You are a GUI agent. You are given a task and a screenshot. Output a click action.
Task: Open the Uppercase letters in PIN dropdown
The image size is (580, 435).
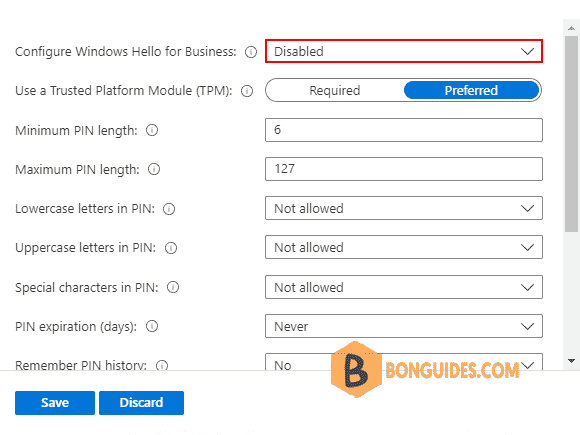click(404, 247)
